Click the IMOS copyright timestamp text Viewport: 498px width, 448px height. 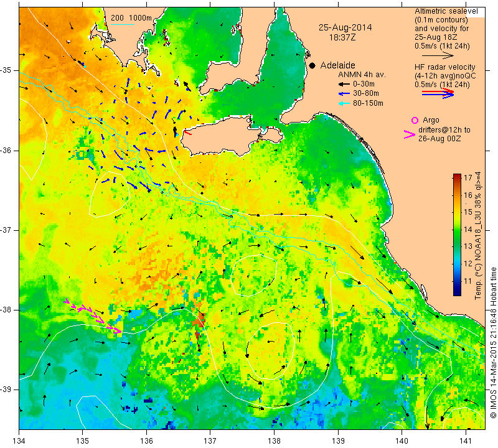coord(493,342)
